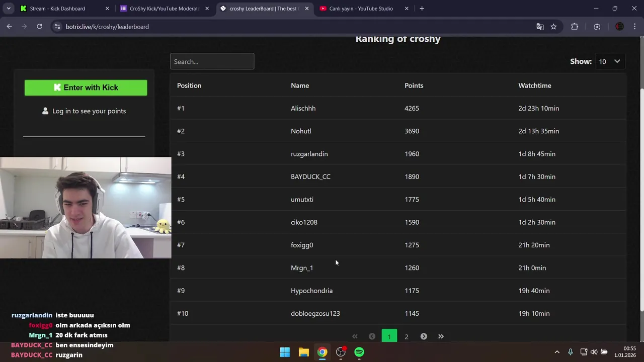The height and width of the screenshot is (362, 644).
Task: Click the webcam overlay video
Action: [x=86, y=208]
